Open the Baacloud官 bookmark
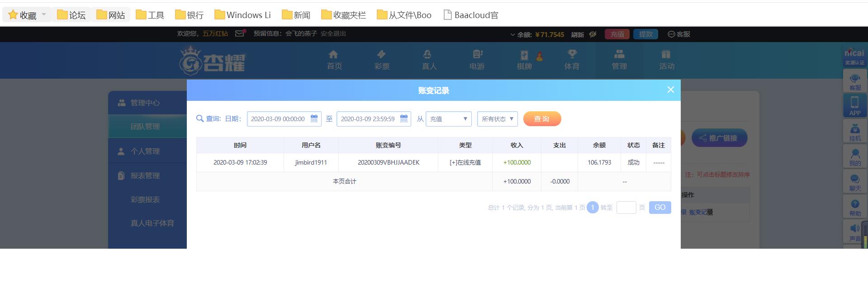Screen dimensions: 868x293 pos(471,15)
